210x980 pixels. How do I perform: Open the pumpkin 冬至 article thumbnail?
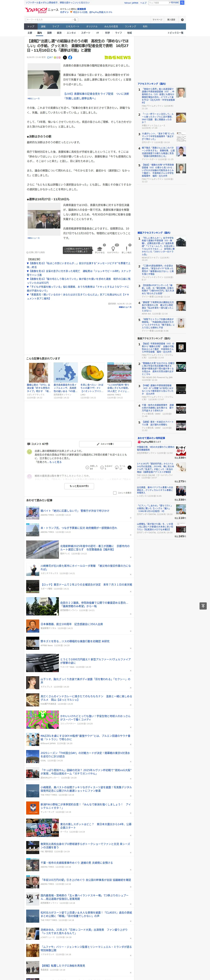point(92,372)
